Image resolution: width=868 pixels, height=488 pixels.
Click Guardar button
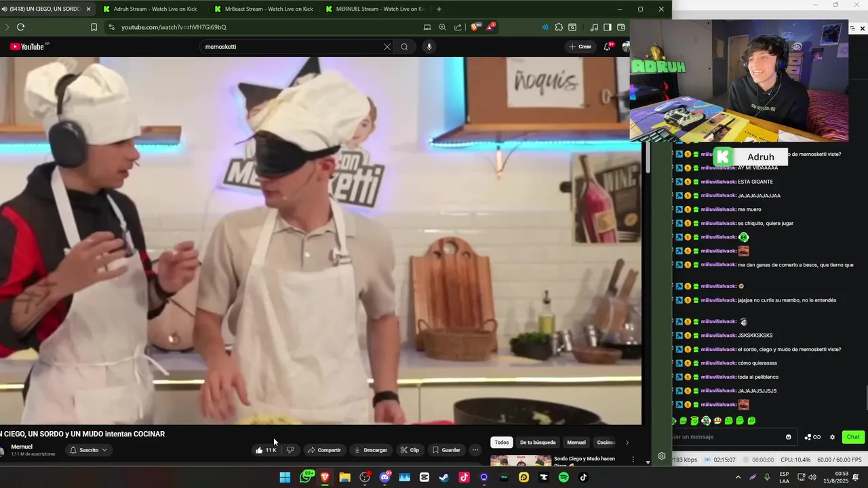coord(446,450)
